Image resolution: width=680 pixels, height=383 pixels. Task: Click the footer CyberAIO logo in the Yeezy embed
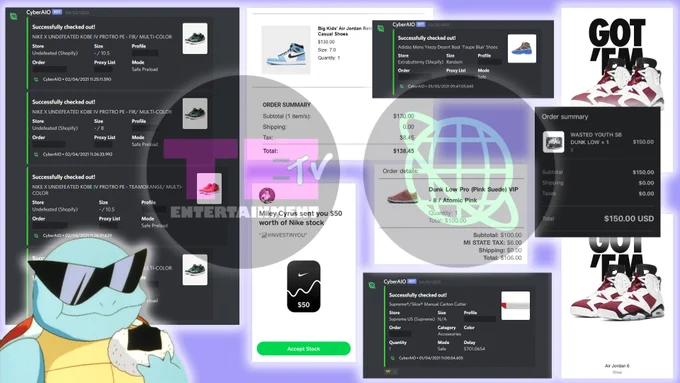coord(402,86)
